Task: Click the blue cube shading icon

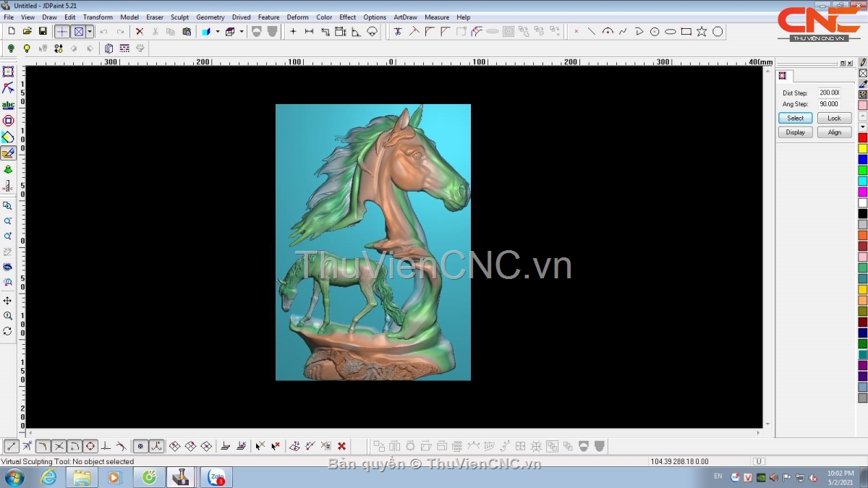Action: (206, 32)
